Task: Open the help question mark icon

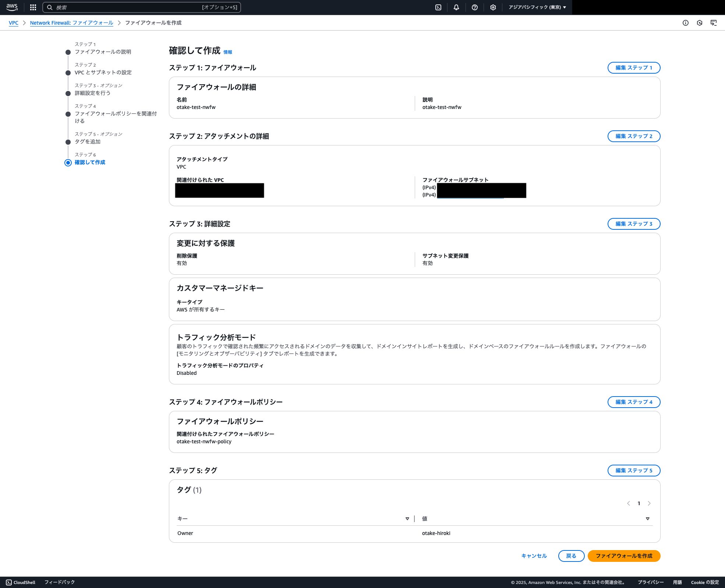Action: tap(475, 7)
